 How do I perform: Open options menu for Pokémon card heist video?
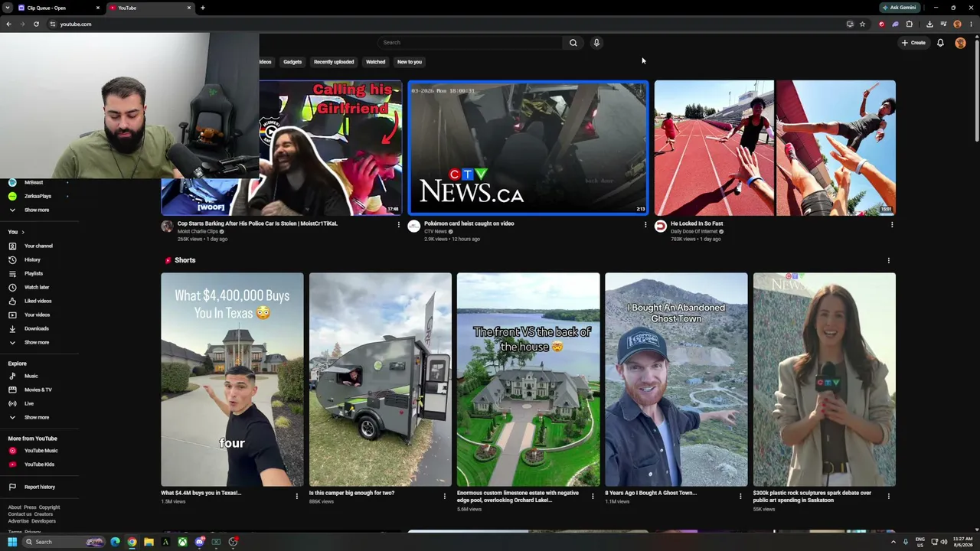(x=645, y=224)
